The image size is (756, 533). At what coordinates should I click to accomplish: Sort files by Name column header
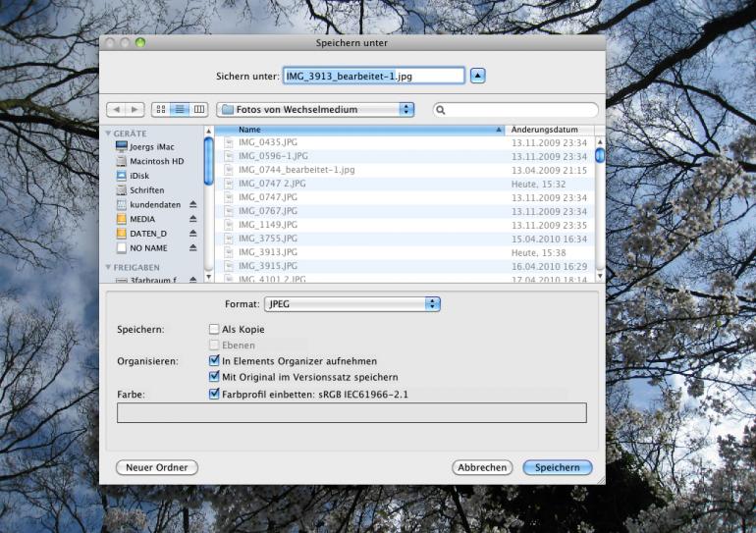(359, 130)
